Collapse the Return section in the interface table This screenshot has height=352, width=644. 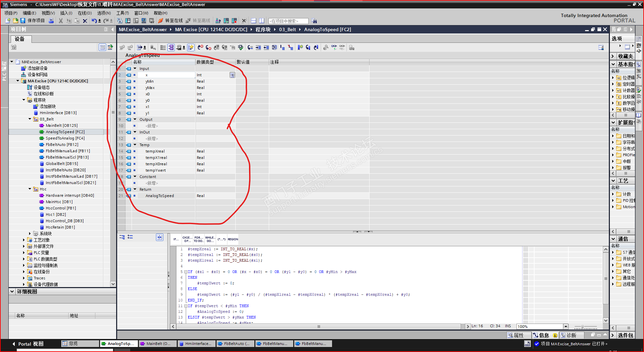coord(135,189)
